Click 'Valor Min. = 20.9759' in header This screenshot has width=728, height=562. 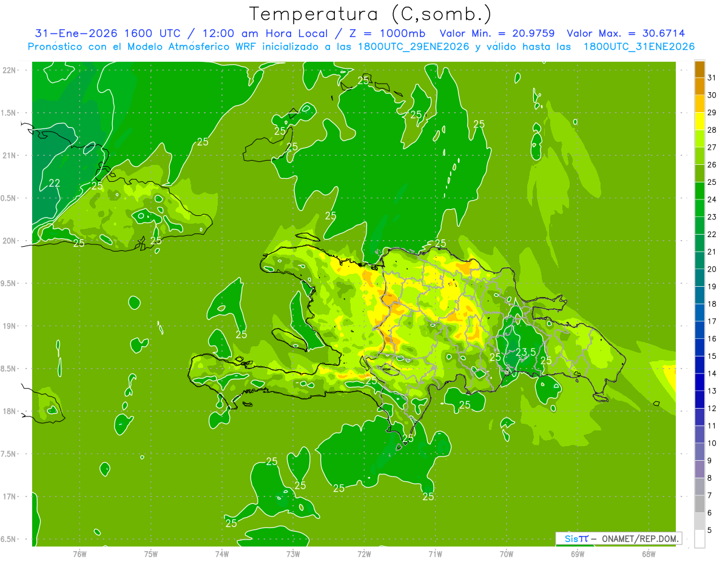499,33
